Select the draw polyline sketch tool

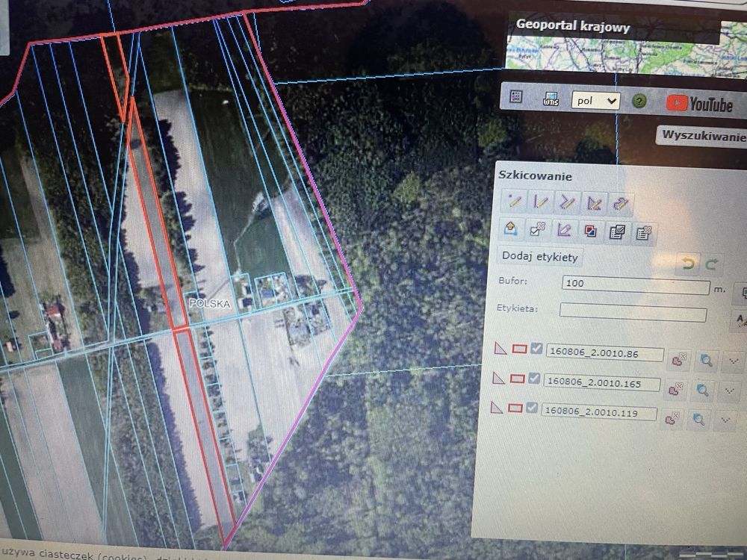tap(568, 203)
